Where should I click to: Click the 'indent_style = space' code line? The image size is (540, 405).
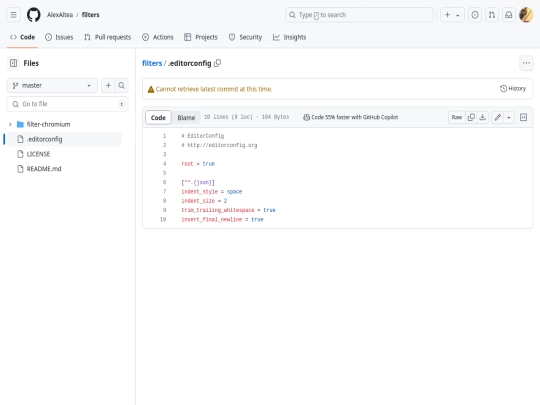[x=212, y=191]
